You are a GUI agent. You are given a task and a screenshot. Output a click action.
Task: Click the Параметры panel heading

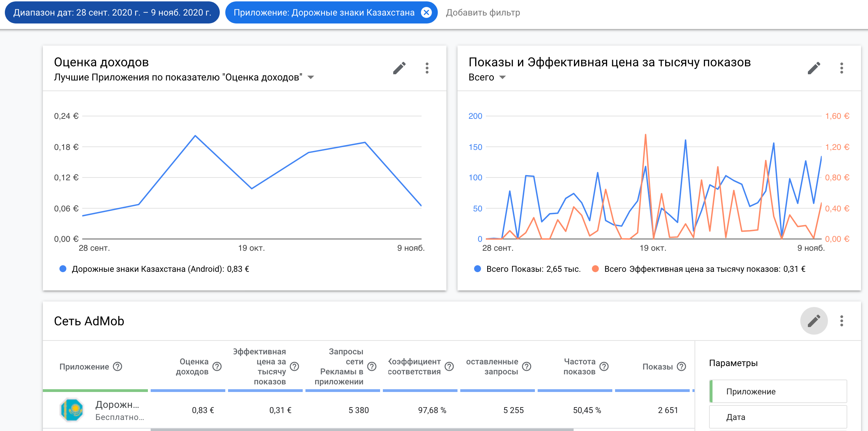pos(733,363)
